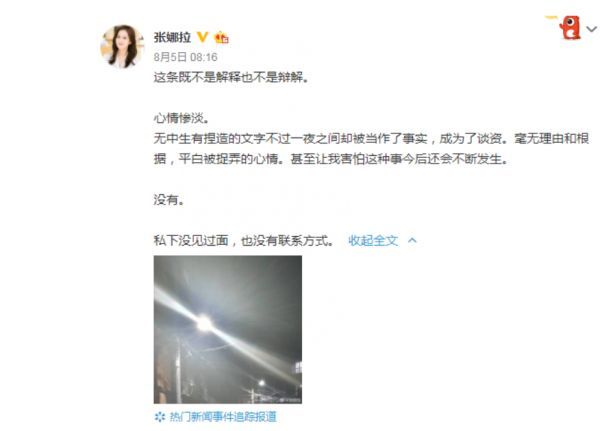Click the line containing 平白被捉弄的心情

(331, 158)
